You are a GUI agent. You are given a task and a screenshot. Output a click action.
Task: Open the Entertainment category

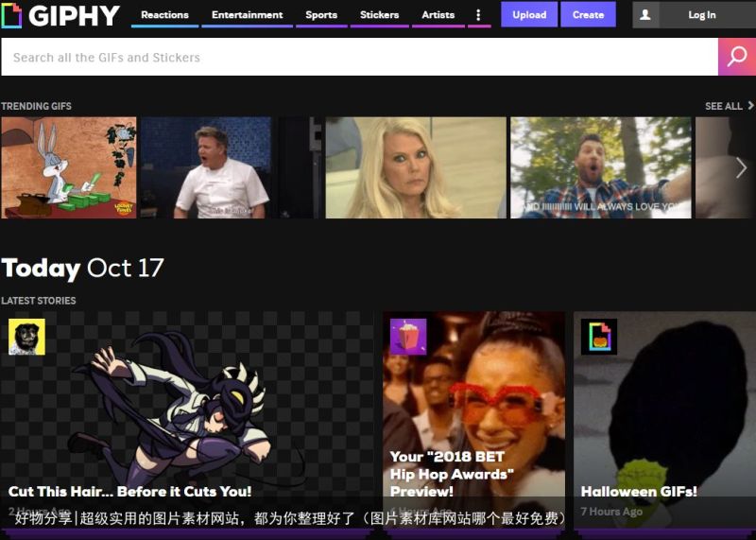click(x=248, y=15)
